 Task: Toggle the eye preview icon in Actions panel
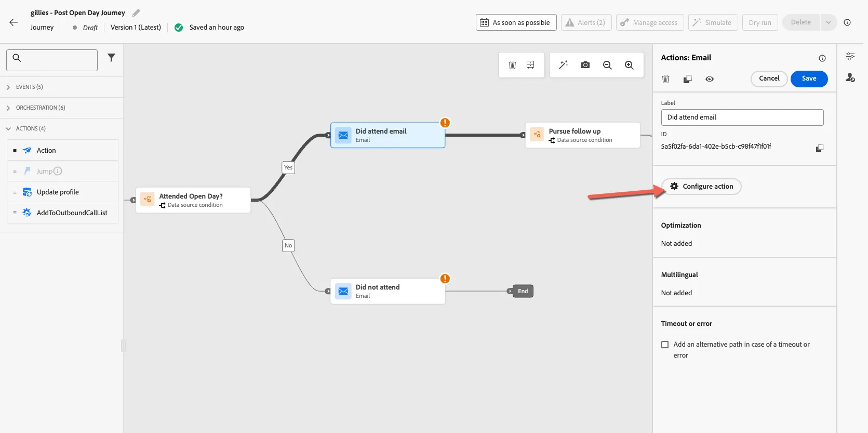tap(710, 79)
